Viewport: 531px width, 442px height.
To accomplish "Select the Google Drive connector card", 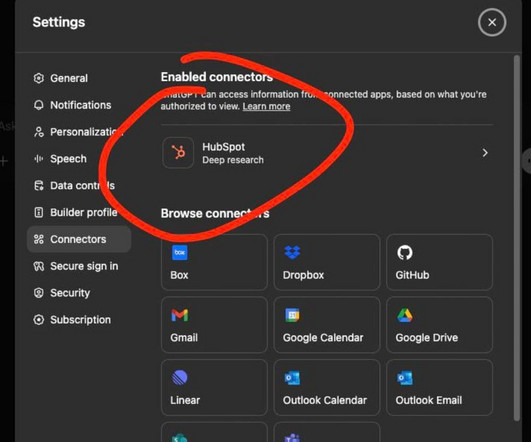I will click(x=439, y=325).
